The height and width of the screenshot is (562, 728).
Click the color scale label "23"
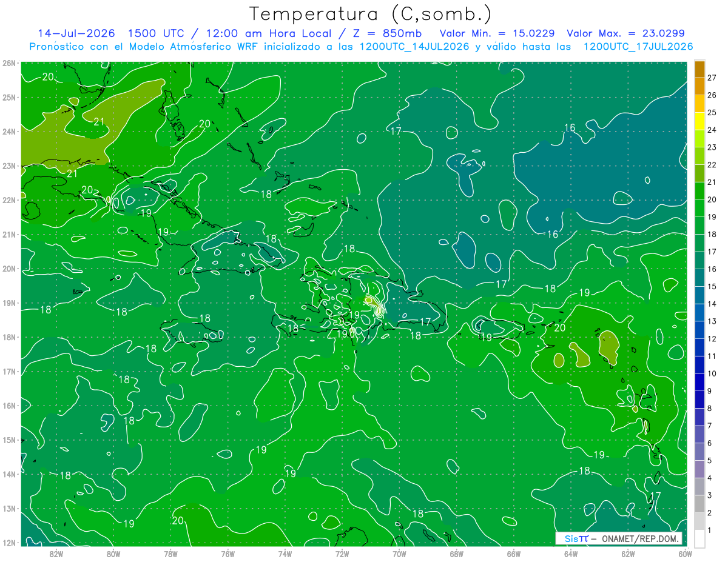tap(712, 147)
